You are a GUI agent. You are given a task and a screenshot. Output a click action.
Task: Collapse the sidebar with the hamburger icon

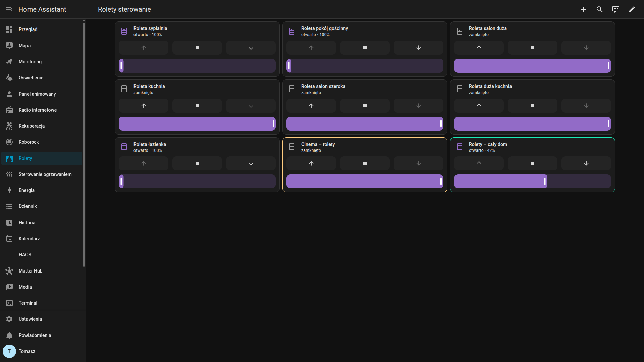(x=9, y=9)
